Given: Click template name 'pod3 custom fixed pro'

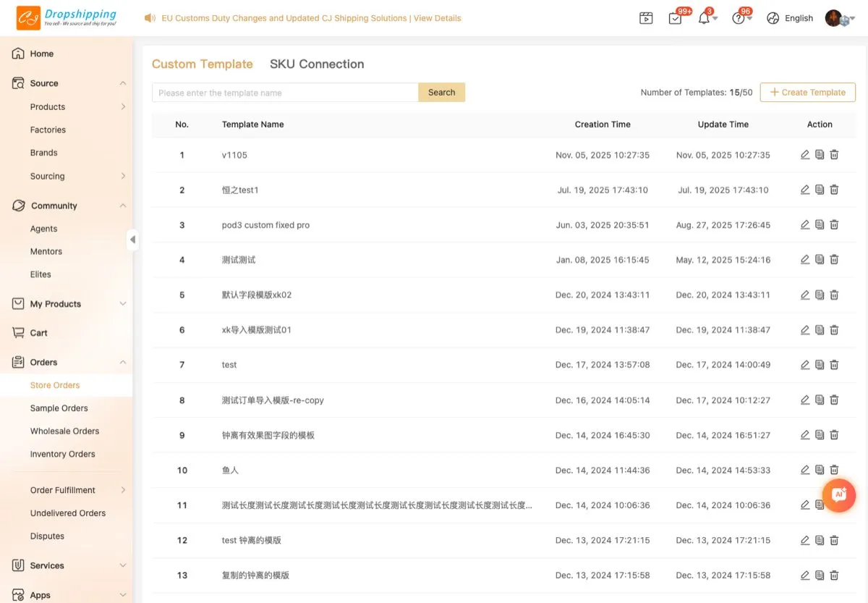Looking at the screenshot, I should 265,225.
